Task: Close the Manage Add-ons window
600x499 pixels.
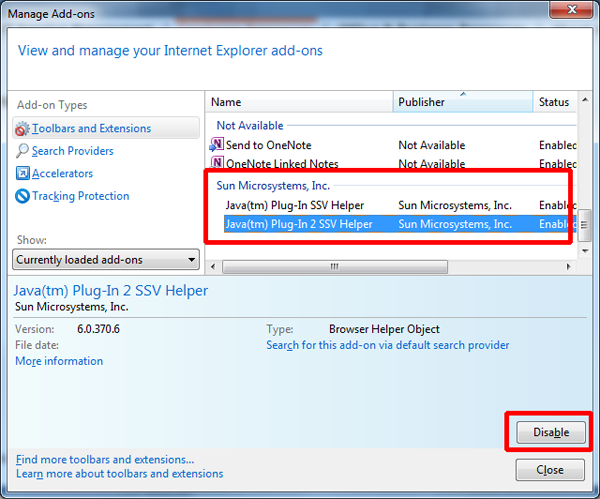Action: tap(571, 10)
